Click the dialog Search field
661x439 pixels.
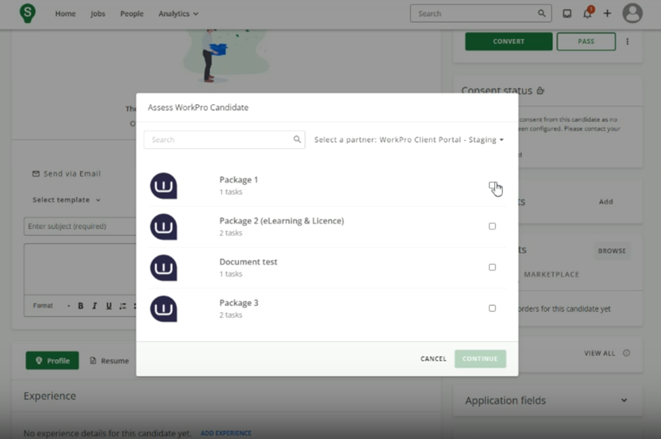[224, 140]
